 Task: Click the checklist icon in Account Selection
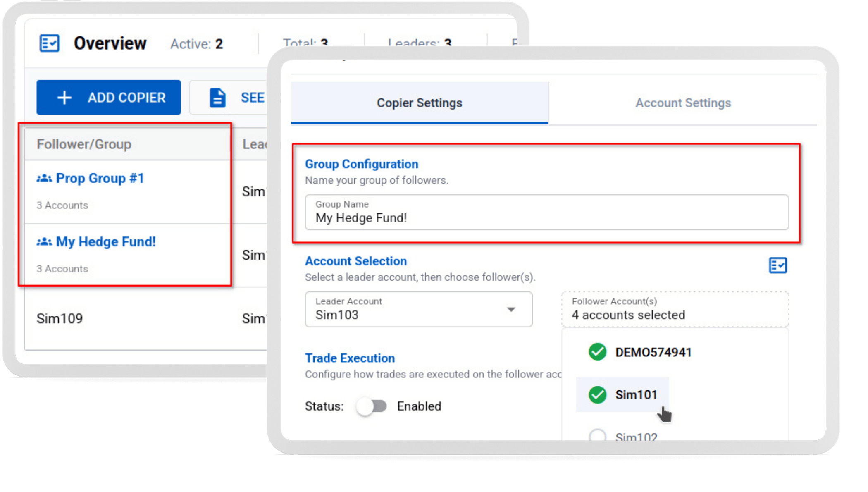[x=777, y=265]
